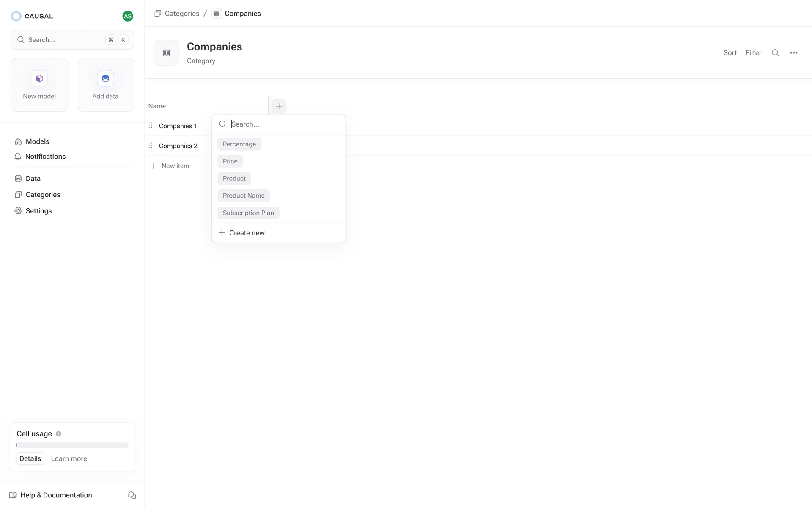Open chat bubble icon near Help & Documentation
Image resolution: width=812 pixels, height=508 pixels.
tap(132, 495)
